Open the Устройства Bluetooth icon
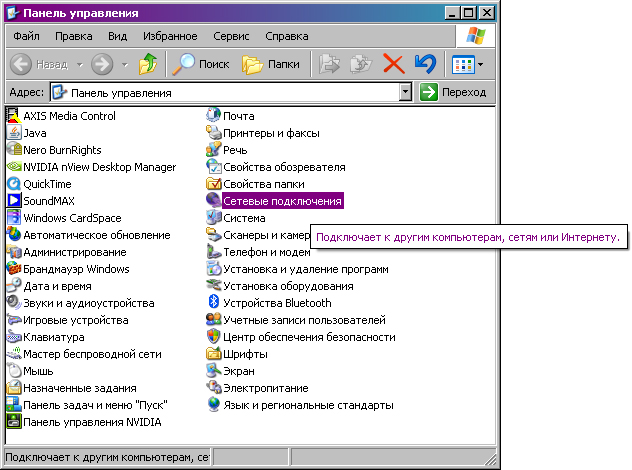Screen dimensions: 632x470 (213, 303)
